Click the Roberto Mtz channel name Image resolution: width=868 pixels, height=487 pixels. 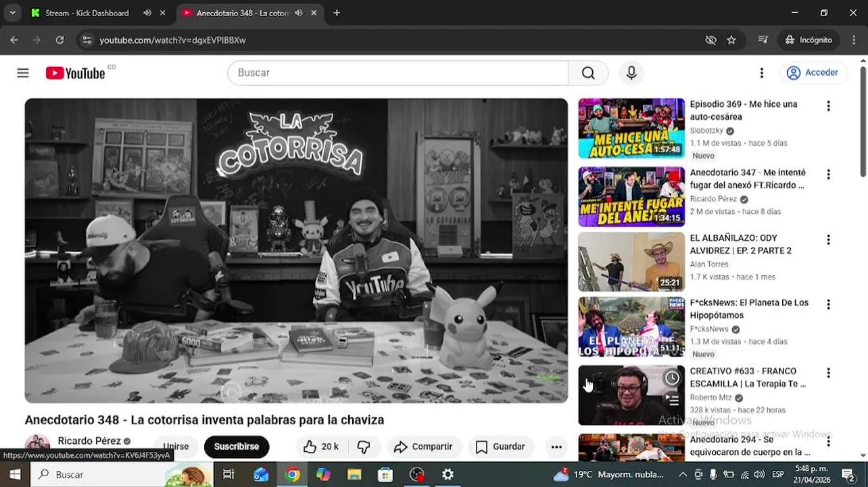pyautogui.click(x=710, y=398)
